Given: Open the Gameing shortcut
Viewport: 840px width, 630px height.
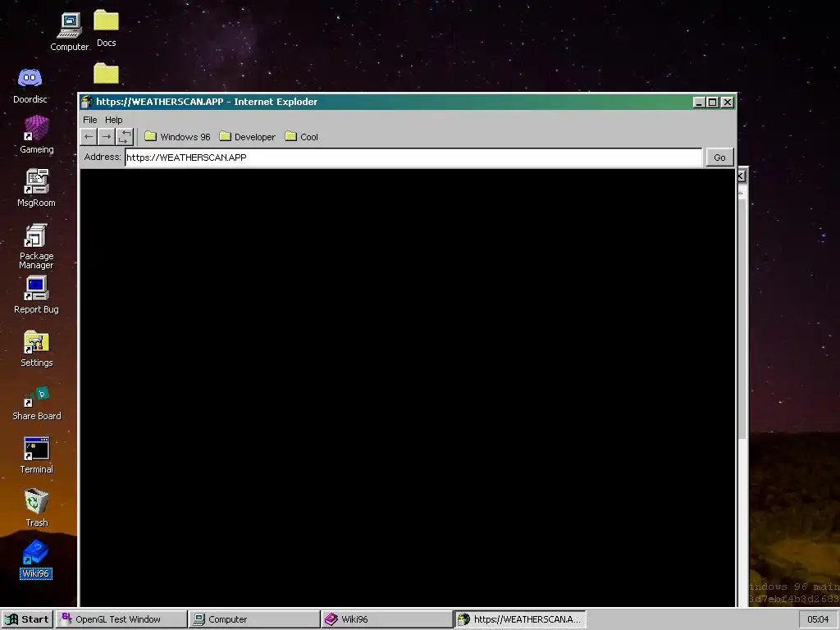Looking at the screenshot, I should click(x=36, y=135).
